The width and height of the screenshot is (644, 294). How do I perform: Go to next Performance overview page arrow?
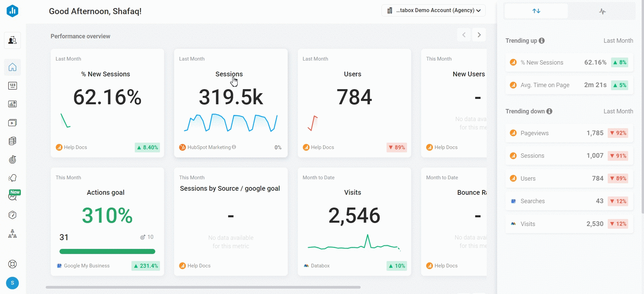(x=479, y=35)
